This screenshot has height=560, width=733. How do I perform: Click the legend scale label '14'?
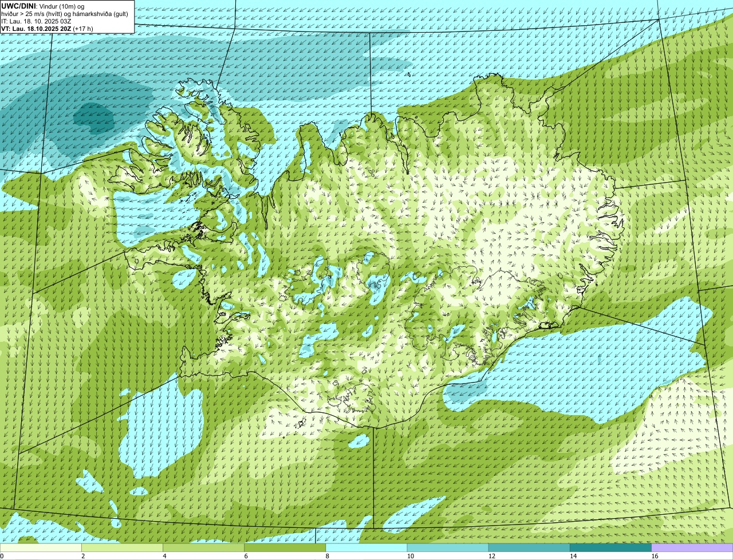tap(573, 556)
